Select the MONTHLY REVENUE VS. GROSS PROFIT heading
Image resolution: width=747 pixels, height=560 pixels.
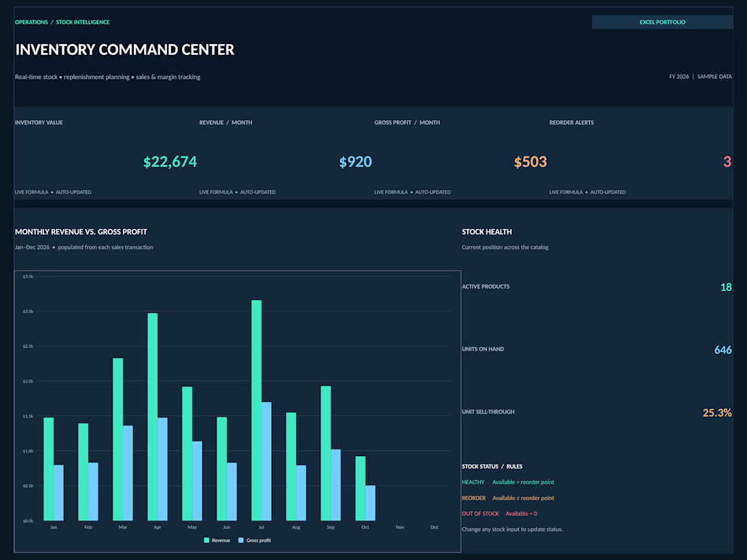coord(81,232)
